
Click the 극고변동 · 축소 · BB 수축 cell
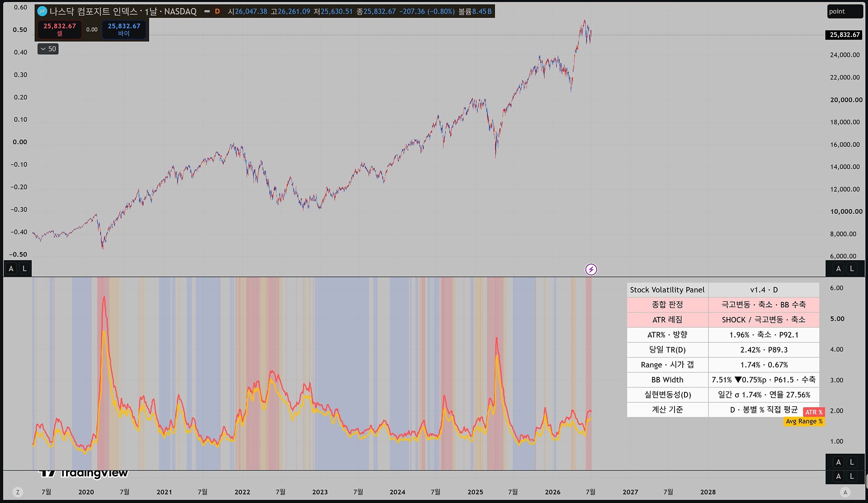[x=764, y=305]
